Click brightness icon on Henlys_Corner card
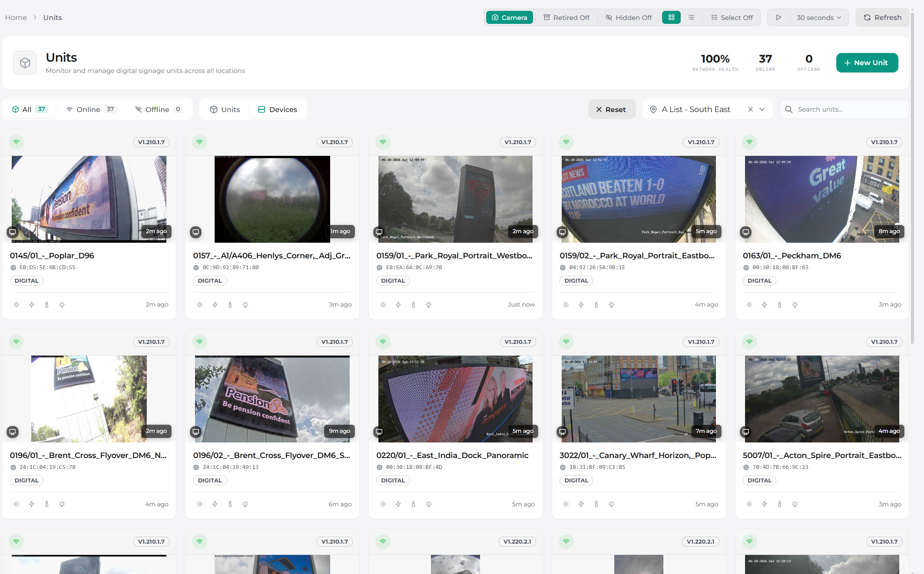924x574 pixels. (x=200, y=305)
